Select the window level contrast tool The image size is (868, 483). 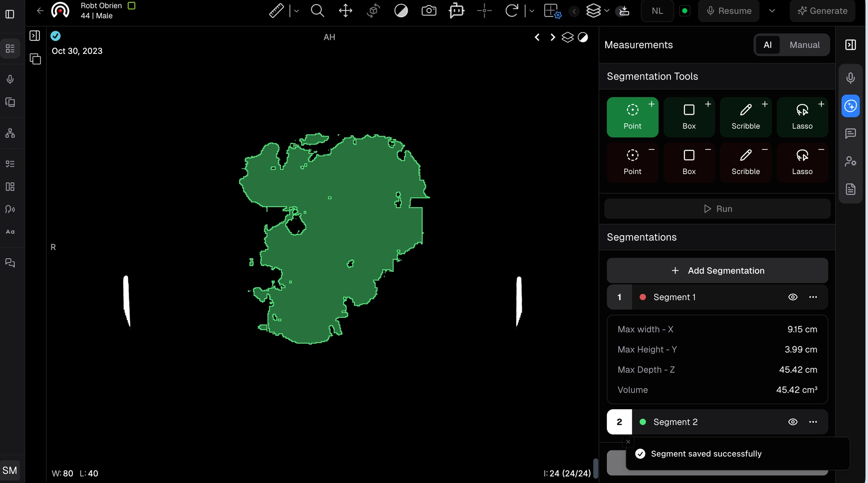point(401,11)
